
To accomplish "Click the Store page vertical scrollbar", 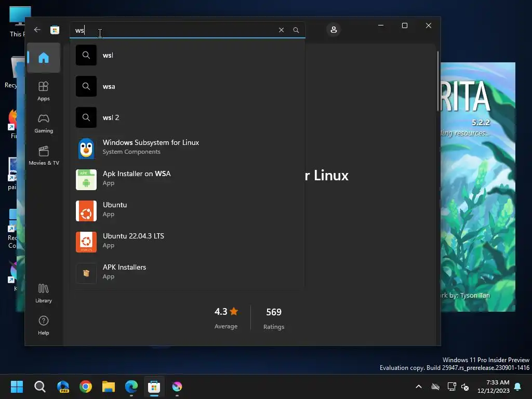I will [437, 82].
